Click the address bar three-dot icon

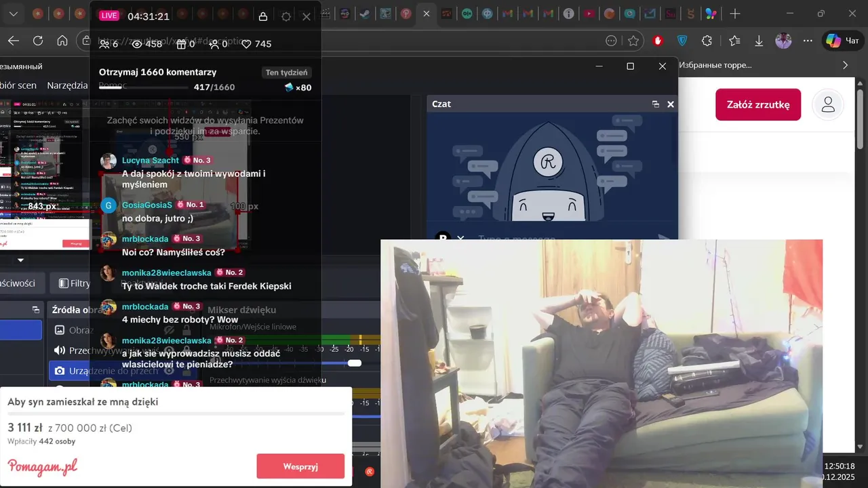click(x=611, y=41)
